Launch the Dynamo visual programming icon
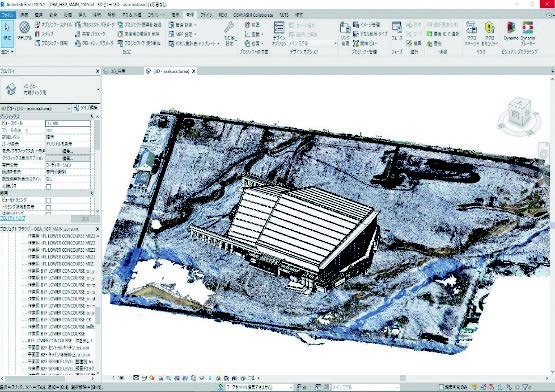 [511, 31]
